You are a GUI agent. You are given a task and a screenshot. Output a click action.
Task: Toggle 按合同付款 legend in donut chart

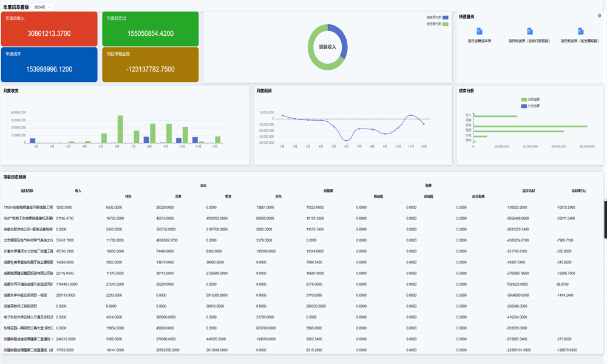click(446, 18)
